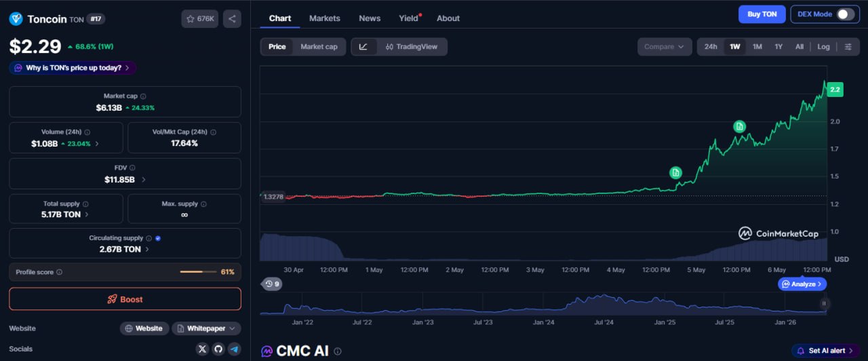
Task: Click the Profile score progress bar
Action: point(198,272)
